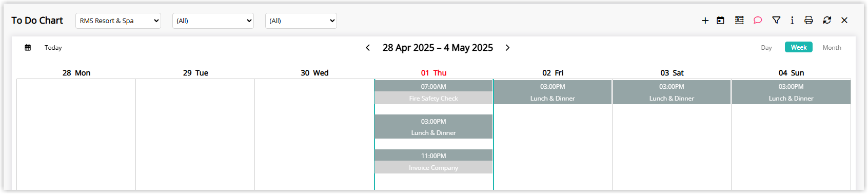Viewport: 868px width, 194px height.
Task: Switch to Month view
Action: pos(832,48)
